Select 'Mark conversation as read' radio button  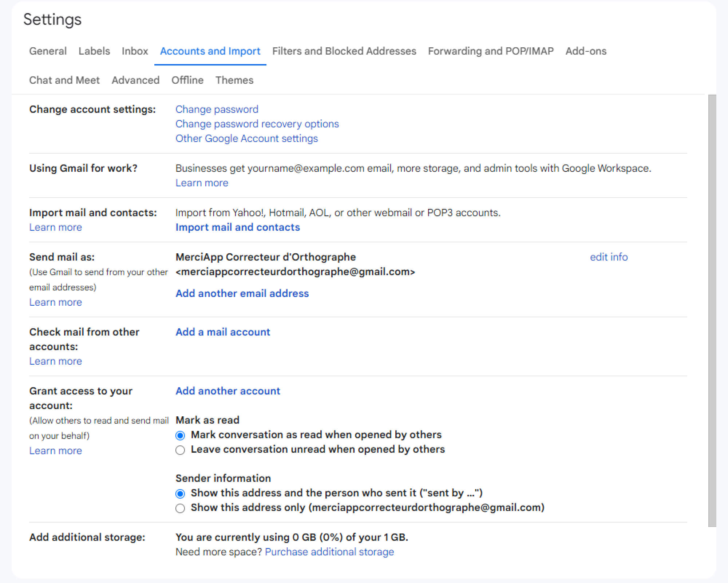tap(180, 435)
